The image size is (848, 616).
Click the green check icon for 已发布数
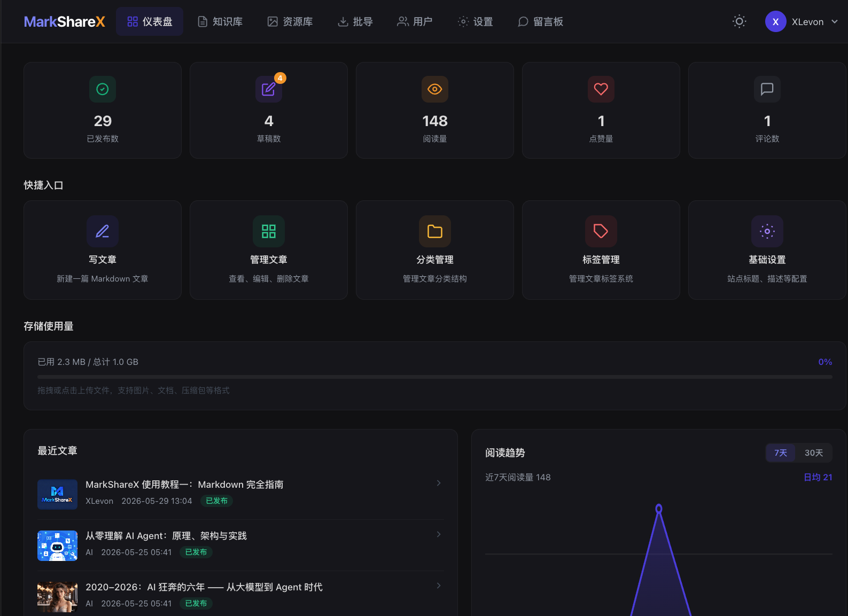coord(103,89)
